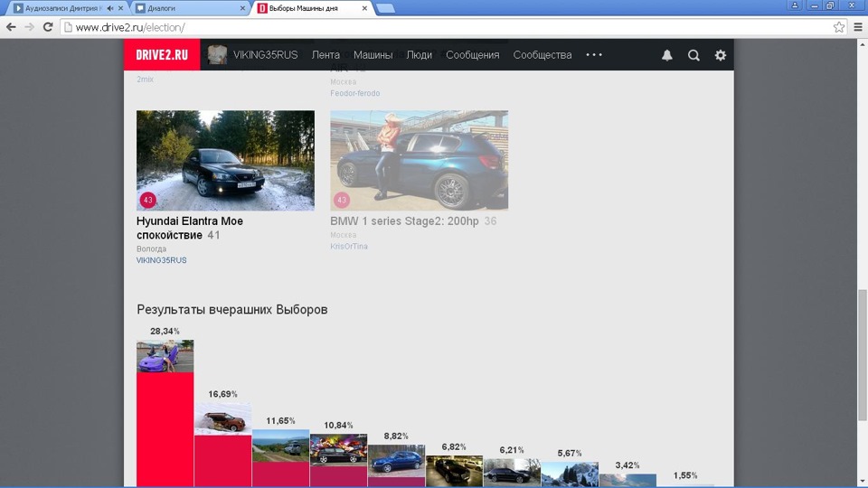Open Сообщества in the navigation bar

pyautogui.click(x=542, y=55)
